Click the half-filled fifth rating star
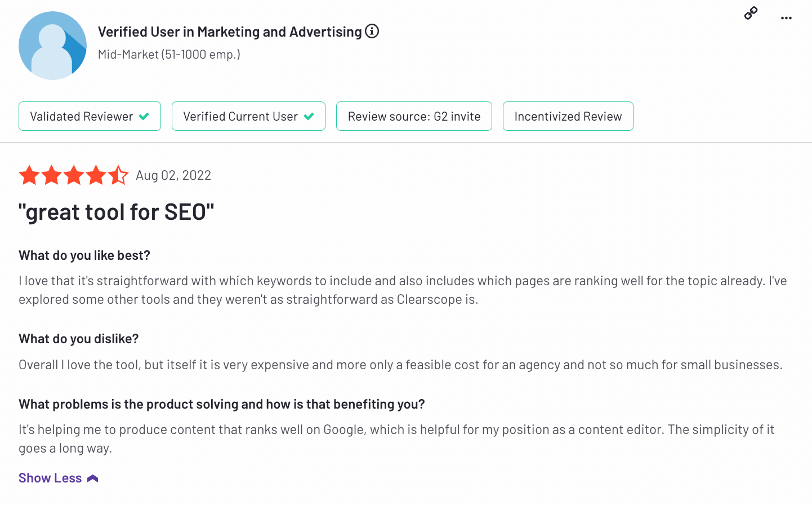This screenshot has width=812, height=505. [118, 175]
